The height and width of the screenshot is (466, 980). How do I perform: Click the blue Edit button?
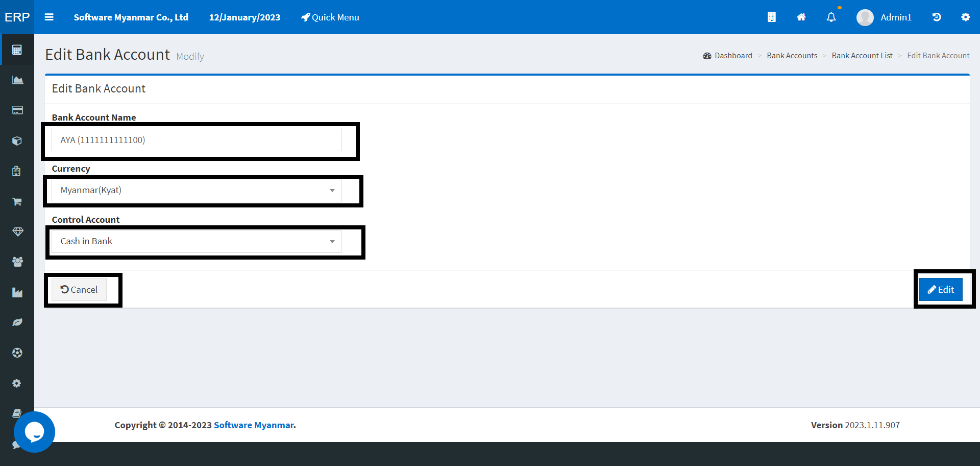[941, 290]
